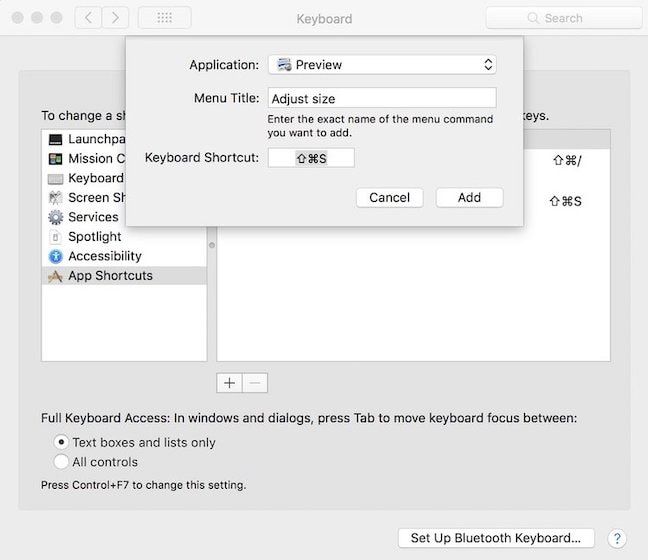Image resolution: width=648 pixels, height=560 pixels.
Task: Select the App Shortcuts icon
Action: 56,276
